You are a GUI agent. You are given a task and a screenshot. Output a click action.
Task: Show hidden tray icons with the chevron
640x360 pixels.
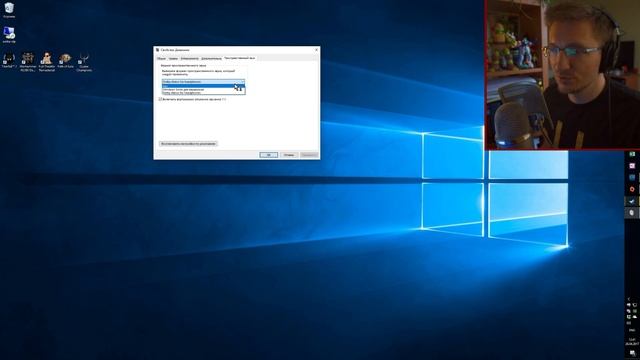(629, 299)
